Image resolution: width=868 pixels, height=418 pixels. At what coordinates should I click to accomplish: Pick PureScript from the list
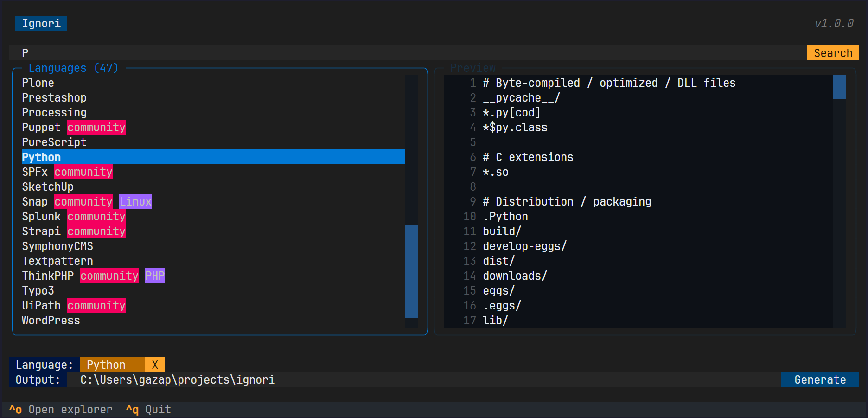pyautogui.click(x=213, y=142)
